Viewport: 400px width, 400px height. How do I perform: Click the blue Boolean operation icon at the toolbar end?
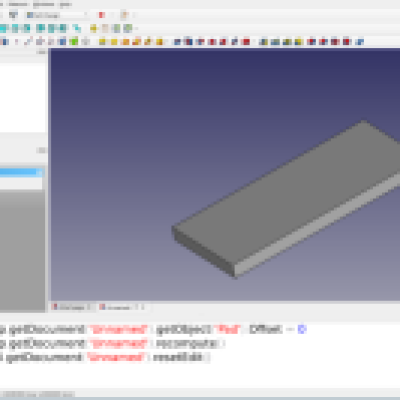click(359, 42)
